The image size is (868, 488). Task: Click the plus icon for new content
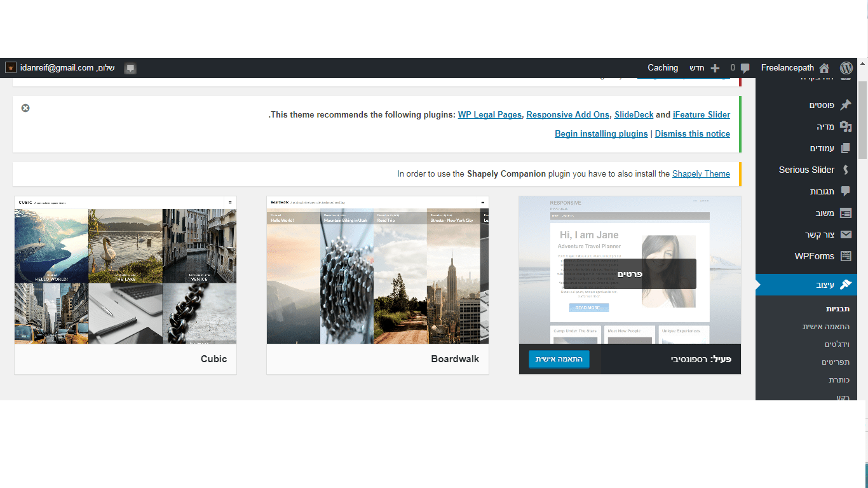[715, 68]
